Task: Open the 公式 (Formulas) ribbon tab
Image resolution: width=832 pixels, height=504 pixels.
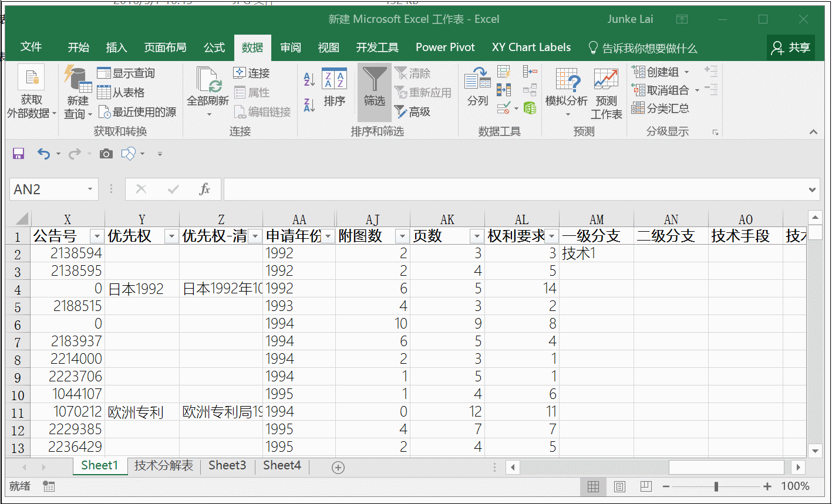Action: [x=214, y=48]
